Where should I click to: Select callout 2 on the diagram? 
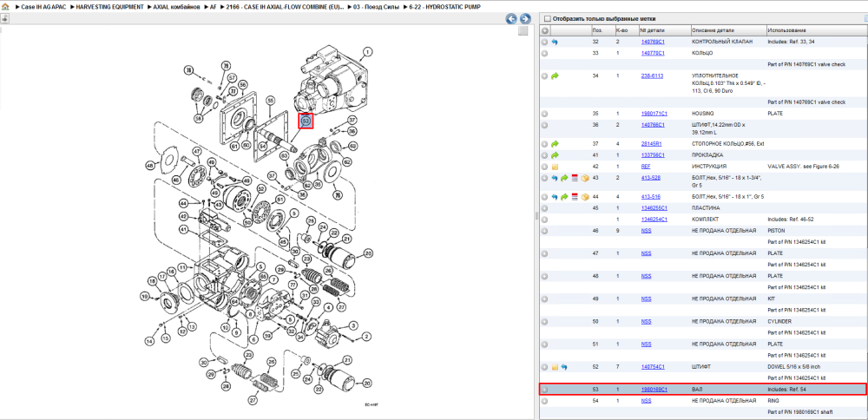click(366, 335)
